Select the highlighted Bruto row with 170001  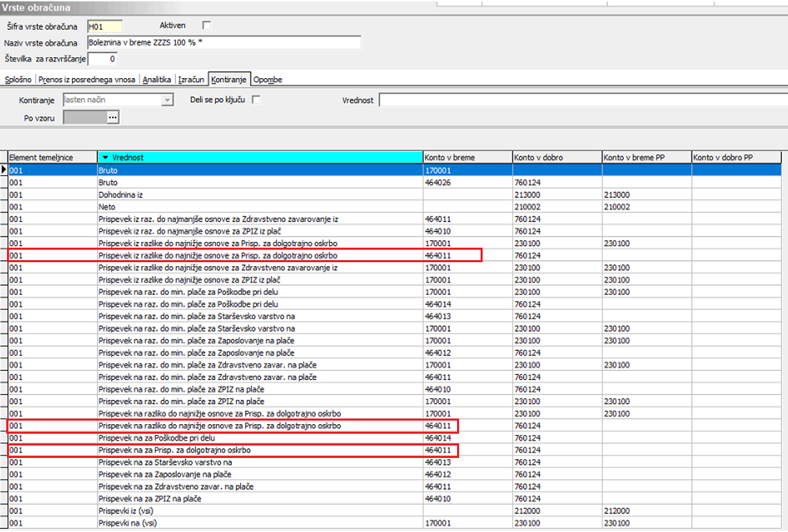click(x=395, y=170)
